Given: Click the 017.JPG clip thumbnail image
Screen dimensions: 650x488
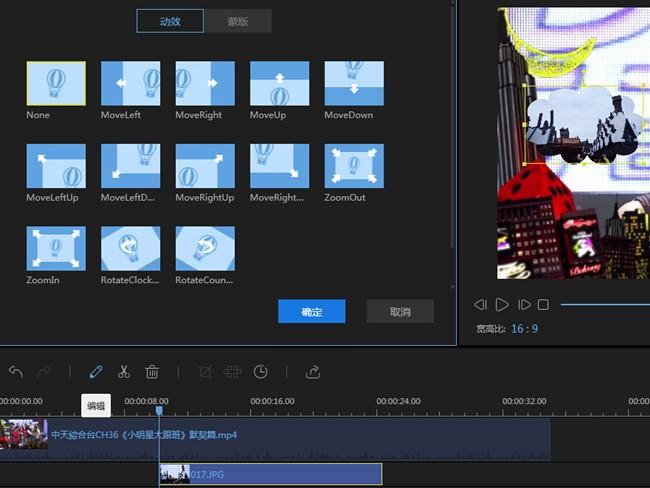Looking at the screenshot, I should (175, 474).
